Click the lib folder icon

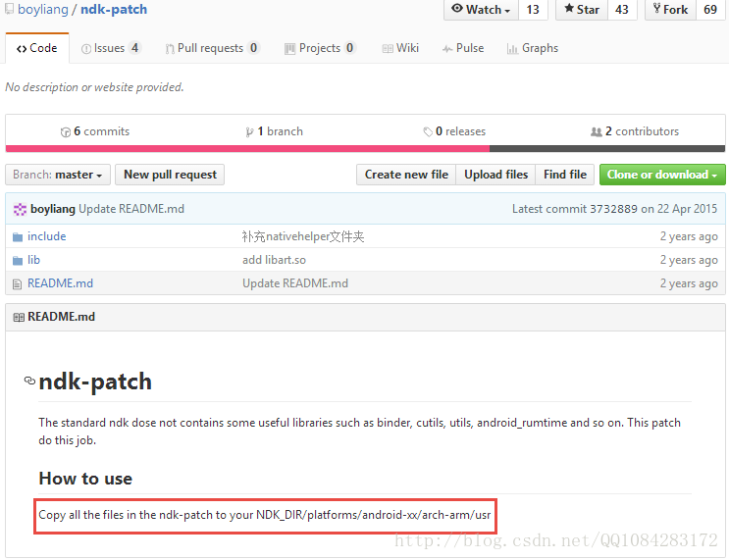(x=18, y=261)
